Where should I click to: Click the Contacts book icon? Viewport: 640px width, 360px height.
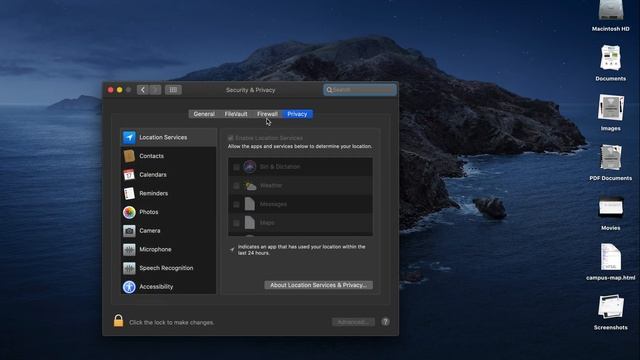pos(129,156)
